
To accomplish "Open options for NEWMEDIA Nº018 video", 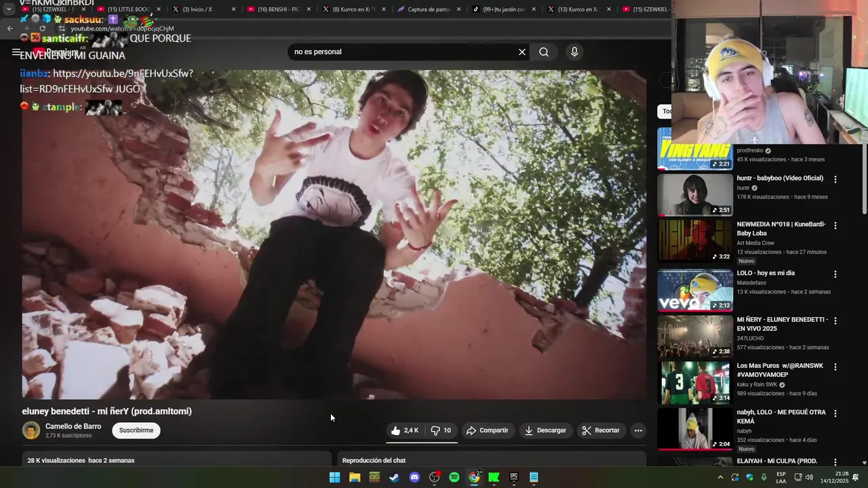I will tap(835, 226).
